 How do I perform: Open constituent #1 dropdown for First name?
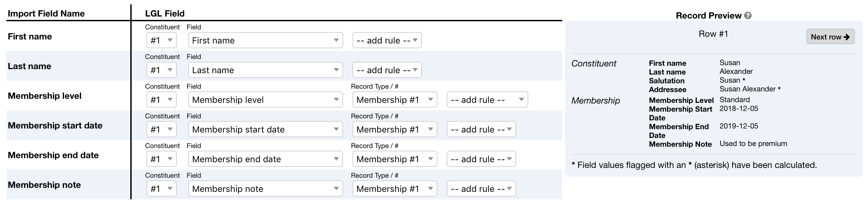[161, 40]
